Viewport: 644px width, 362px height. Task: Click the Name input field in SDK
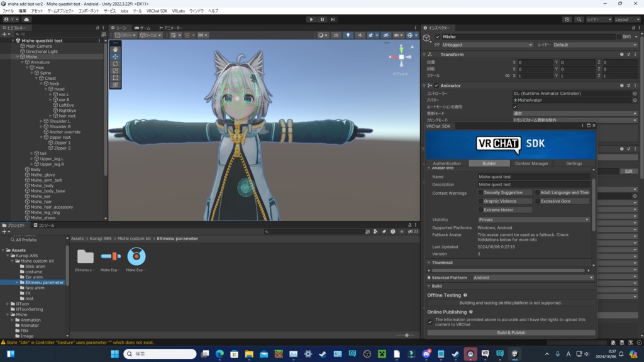(533, 177)
